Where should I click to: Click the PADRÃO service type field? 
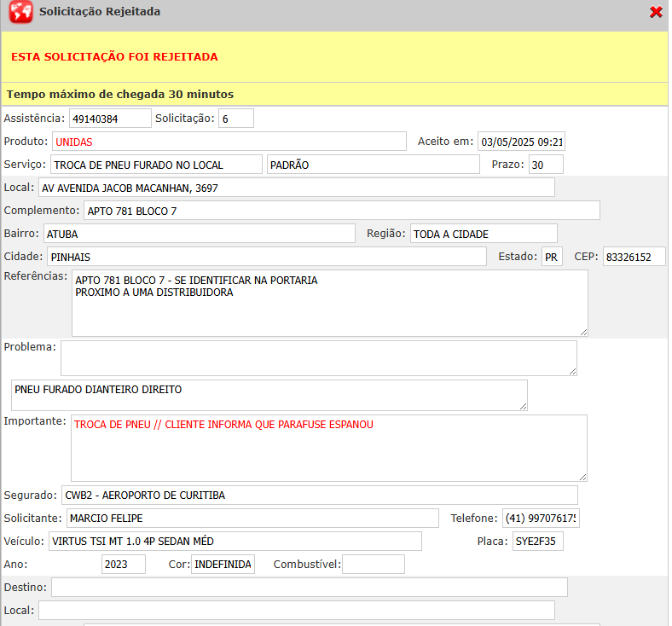373,165
